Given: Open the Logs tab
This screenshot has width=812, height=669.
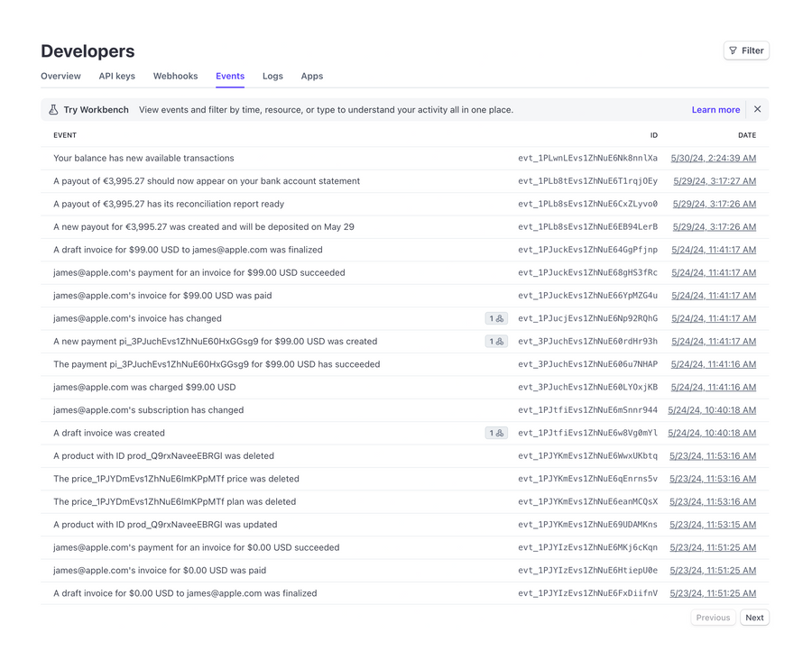Looking at the screenshot, I should [272, 77].
